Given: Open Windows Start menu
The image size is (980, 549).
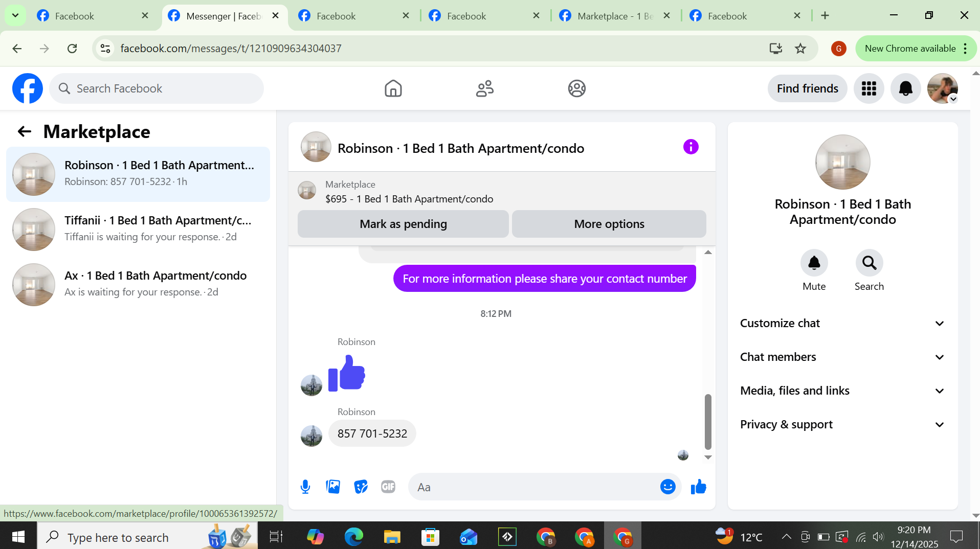Looking at the screenshot, I should 18,537.
